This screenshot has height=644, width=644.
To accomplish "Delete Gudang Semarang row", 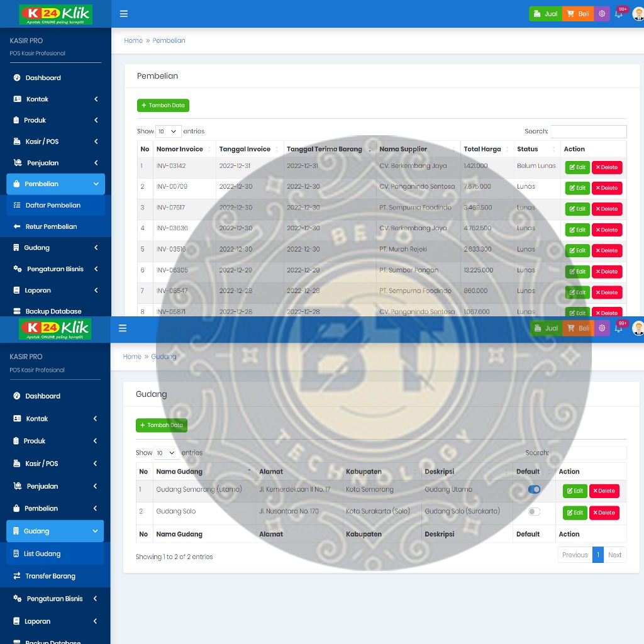I will click(x=604, y=491).
